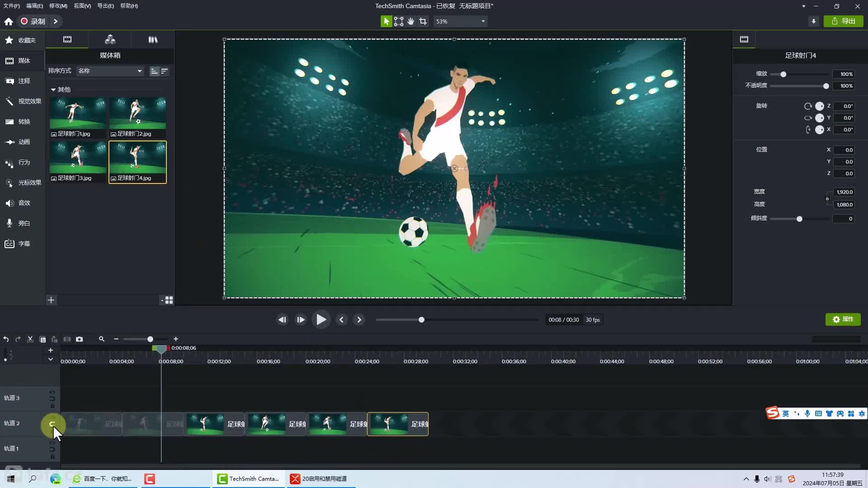Image resolution: width=868 pixels, height=488 pixels.
Task: Open the Visual Effects (视觉效果) section
Action: click(x=23, y=101)
